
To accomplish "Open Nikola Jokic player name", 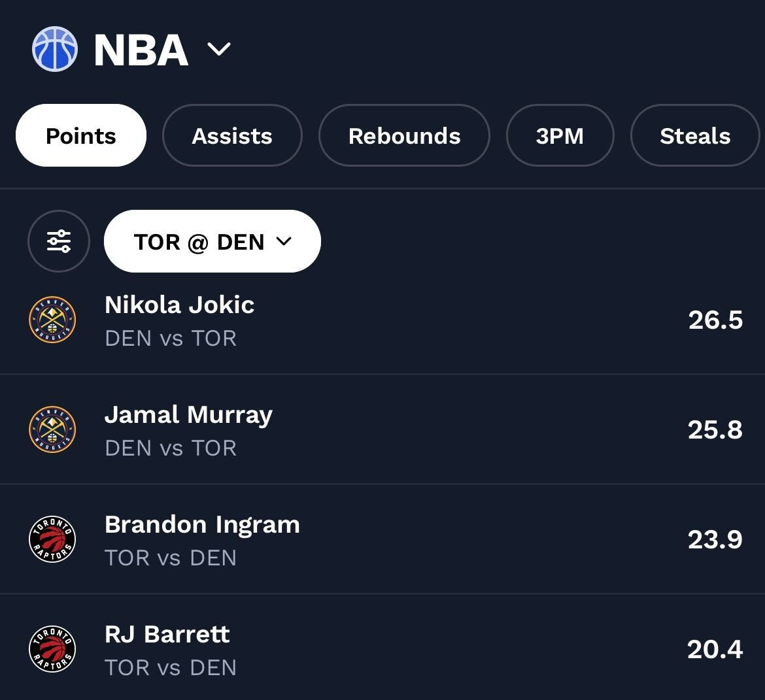I will pos(180,305).
